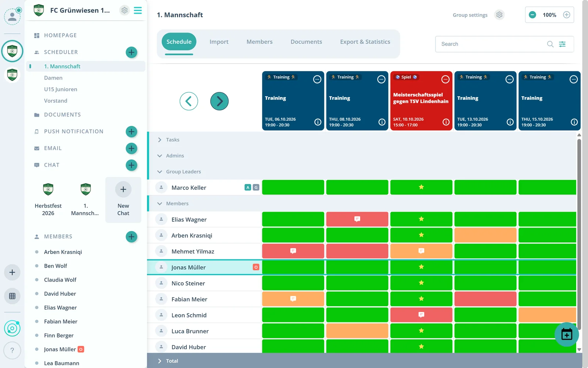Click Elias Wagner's red cell for 08.10.2026

pos(357,219)
